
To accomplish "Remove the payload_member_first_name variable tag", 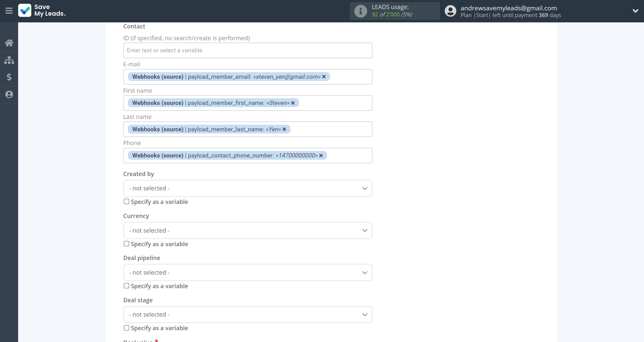I will (293, 103).
